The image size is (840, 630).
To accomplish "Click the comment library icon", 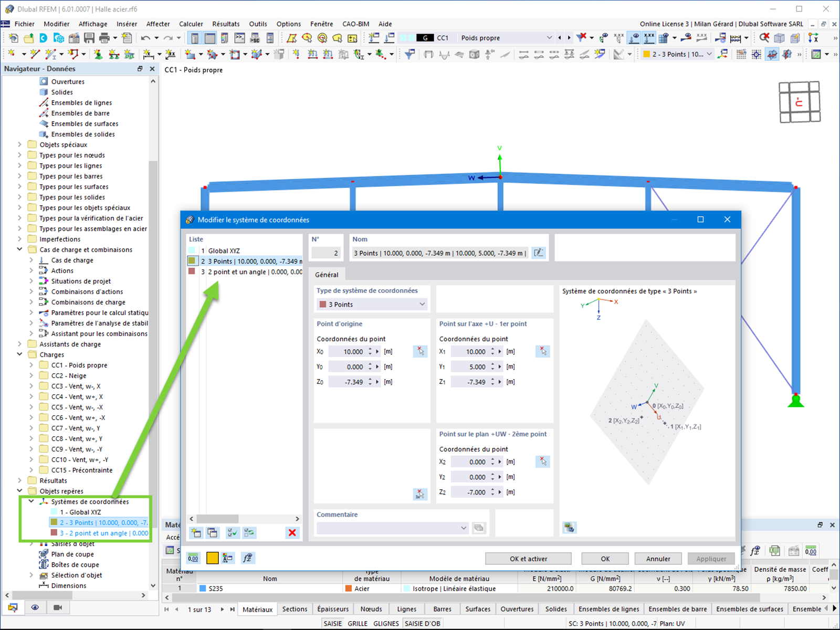I will [479, 528].
